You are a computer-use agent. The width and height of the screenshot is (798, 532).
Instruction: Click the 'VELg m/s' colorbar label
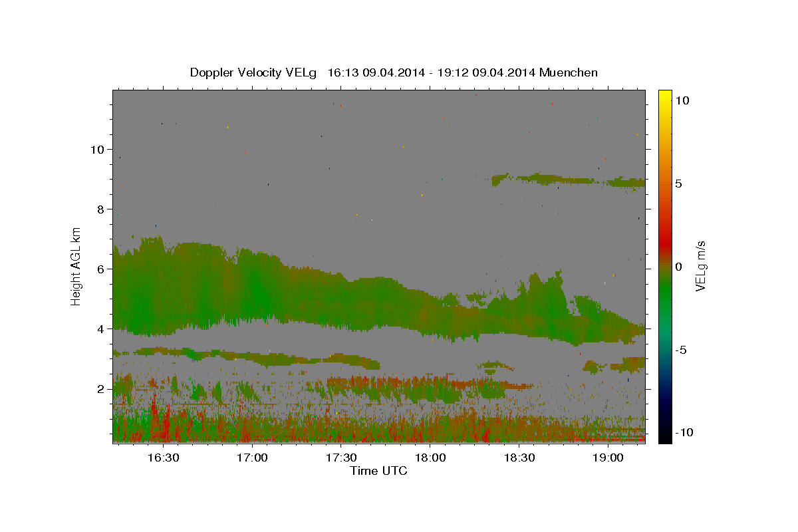(x=701, y=266)
